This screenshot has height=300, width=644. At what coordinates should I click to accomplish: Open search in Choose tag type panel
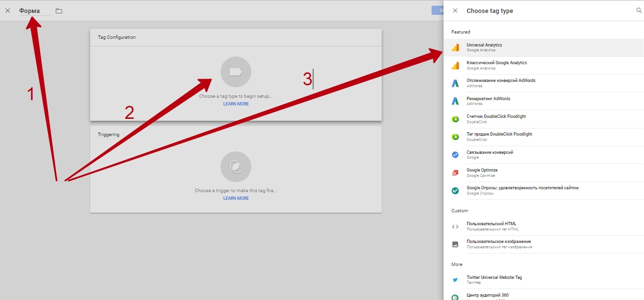(x=639, y=11)
